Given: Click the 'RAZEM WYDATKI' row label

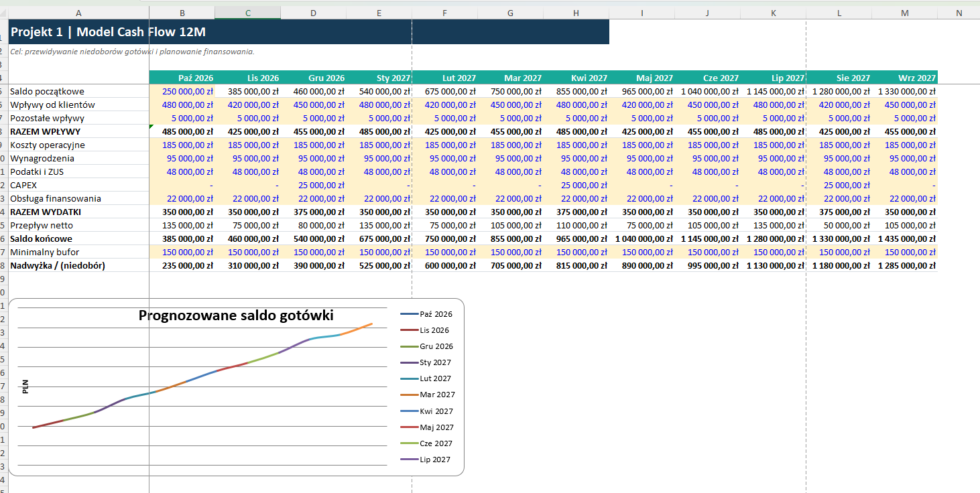Looking at the screenshot, I should 44,212.
